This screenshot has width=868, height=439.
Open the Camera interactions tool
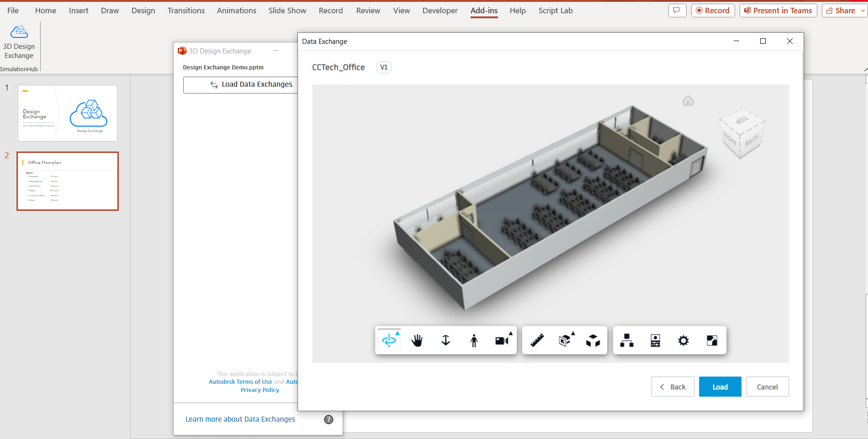[502, 340]
